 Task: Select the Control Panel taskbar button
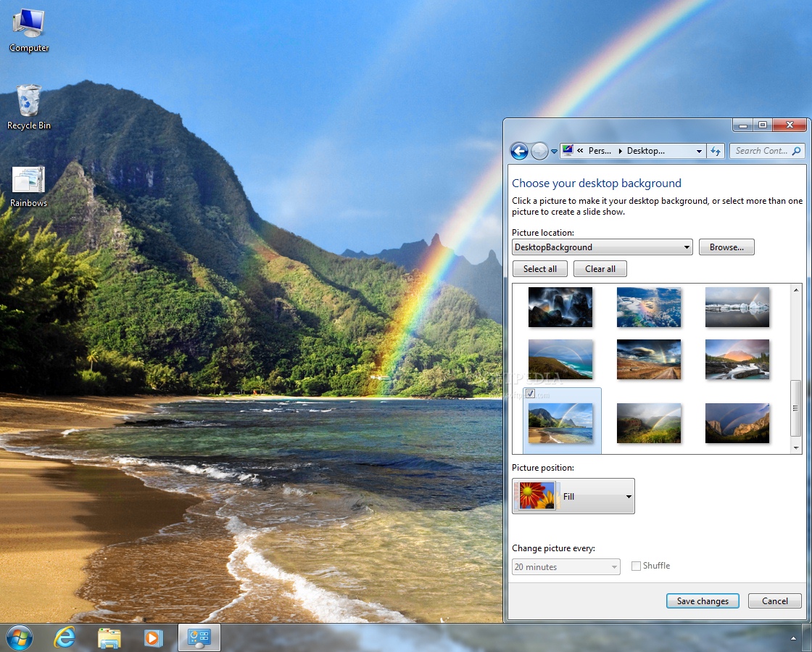click(x=199, y=637)
